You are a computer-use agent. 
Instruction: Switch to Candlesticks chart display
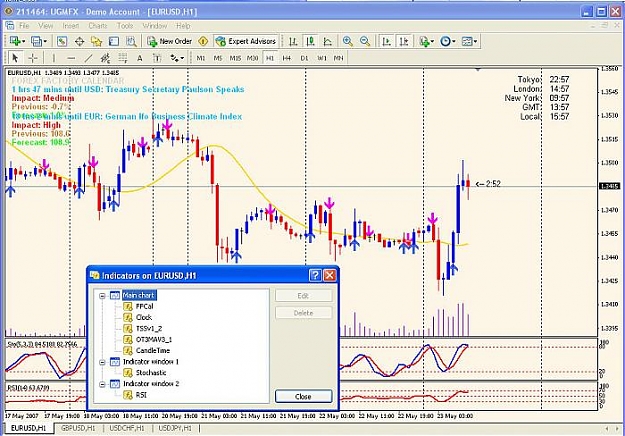tap(311, 41)
